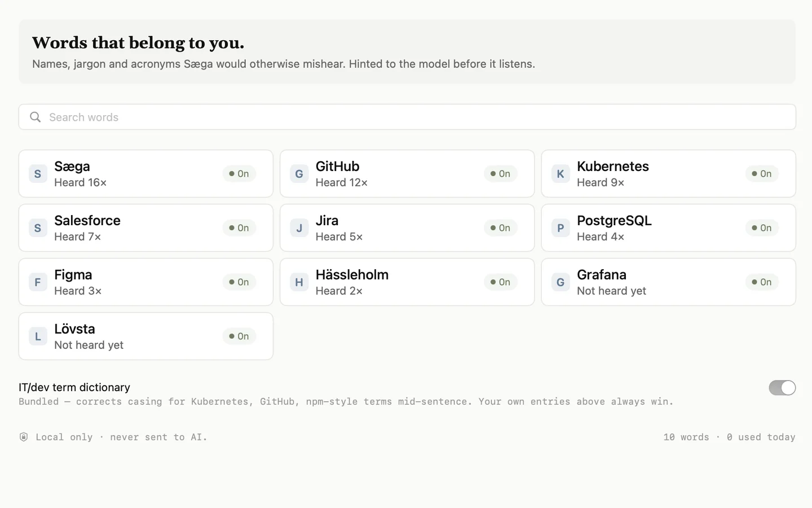Image resolution: width=812 pixels, height=508 pixels.
Task: Click the F letter badge for Figma
Action: click(38, 282)
